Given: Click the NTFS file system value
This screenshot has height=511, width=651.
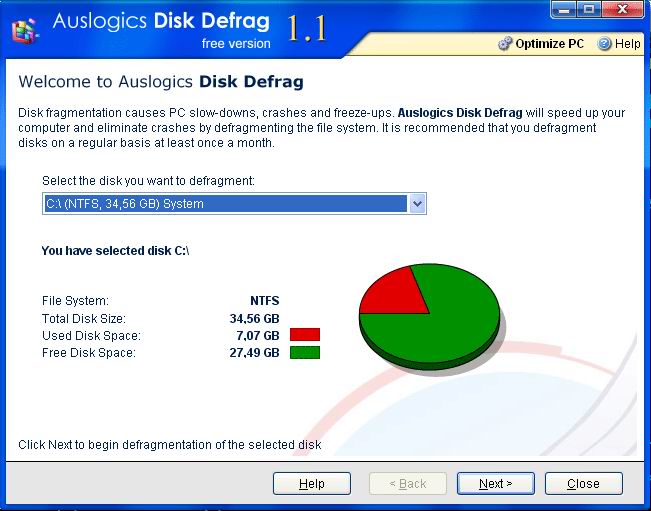Looking at the screenshot, I should [x=265, y=301].
